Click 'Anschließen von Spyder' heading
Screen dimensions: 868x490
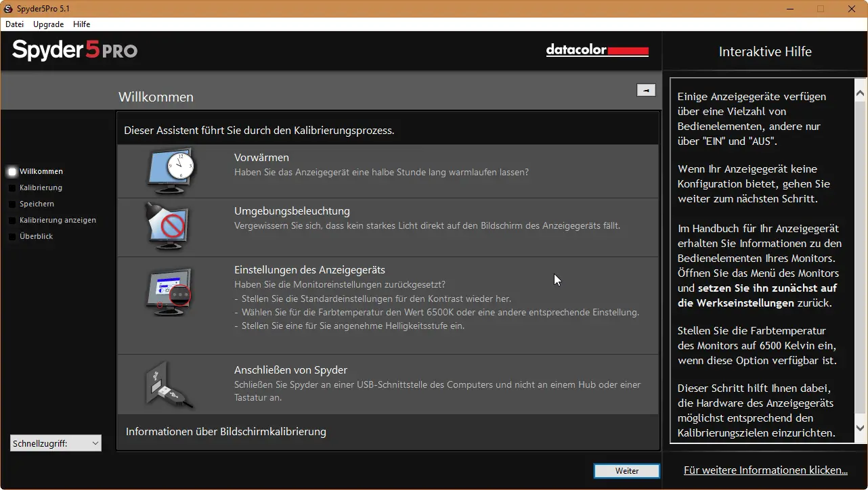pyautogui.click(x=290, y=370)
